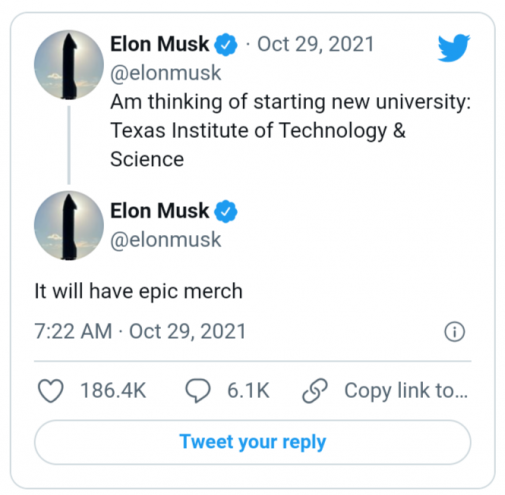Open @elonmusk handle on reply tweet
Image resolution: width=505 pixels, height=495 pixels.
point(166,240)
